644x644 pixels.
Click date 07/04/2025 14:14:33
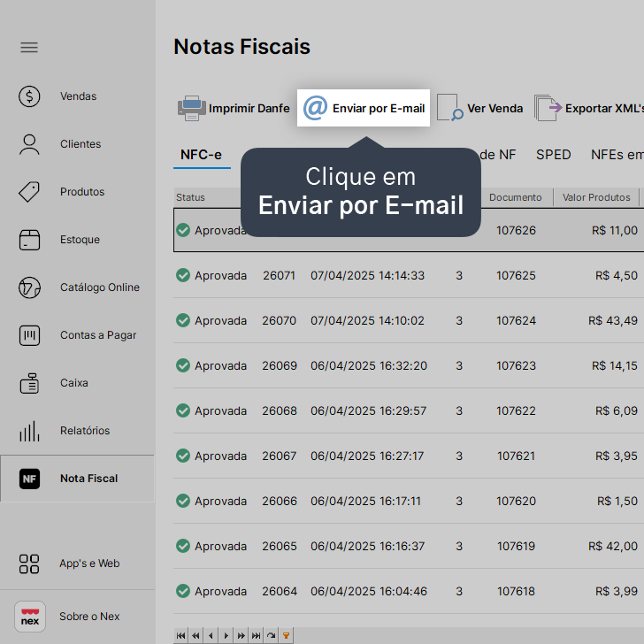368,276
